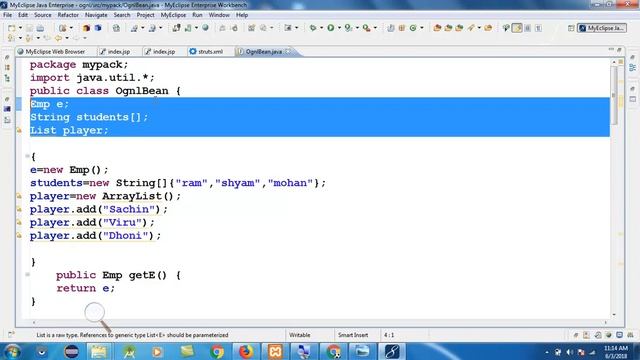
Task: Click the globe web browser toolbar icon
Action: tap(205, 28)
